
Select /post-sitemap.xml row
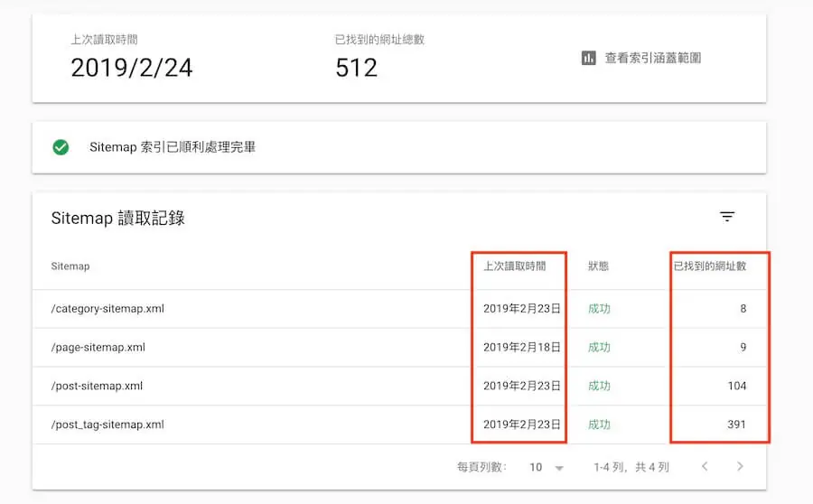399,386
